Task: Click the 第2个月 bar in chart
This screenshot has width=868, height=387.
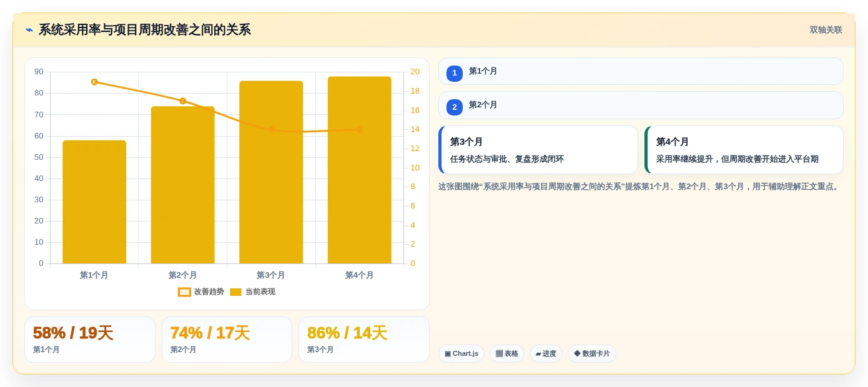Action: (x=183, y=185)
